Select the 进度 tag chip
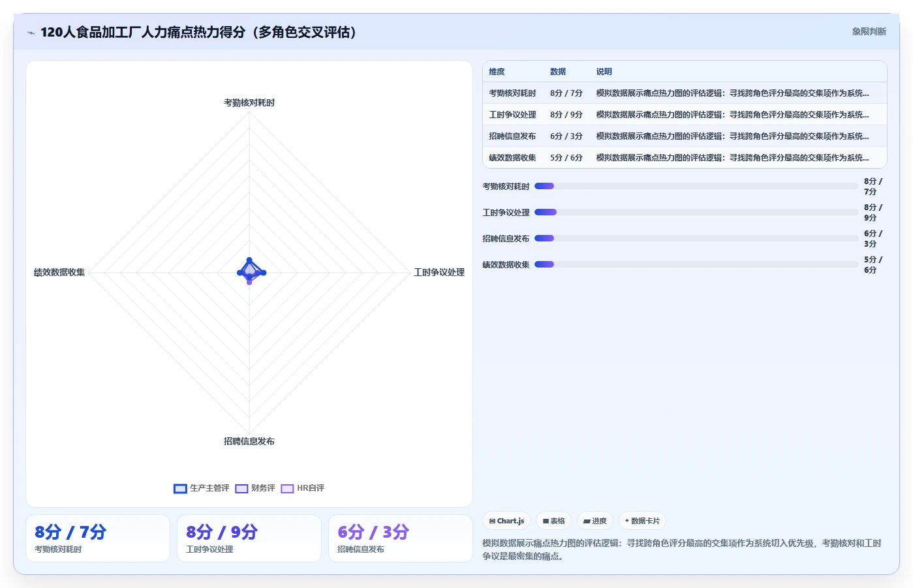 595,521
